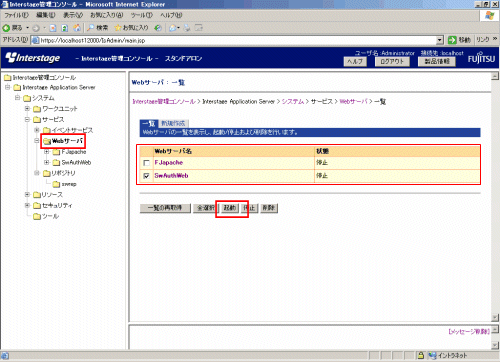
Task: Click the 製品情報 button in header
Action: [437, 62]
